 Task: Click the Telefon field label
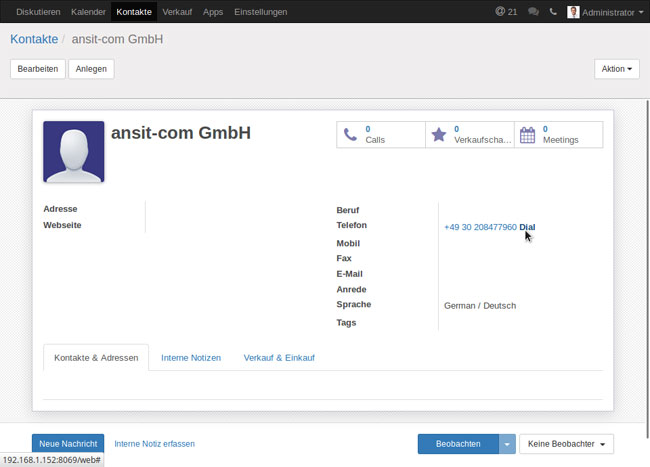click(352, 225)
